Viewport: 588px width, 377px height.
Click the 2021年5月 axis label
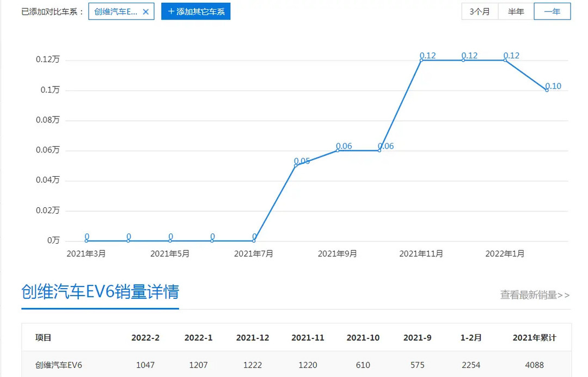tap(170, 254)
